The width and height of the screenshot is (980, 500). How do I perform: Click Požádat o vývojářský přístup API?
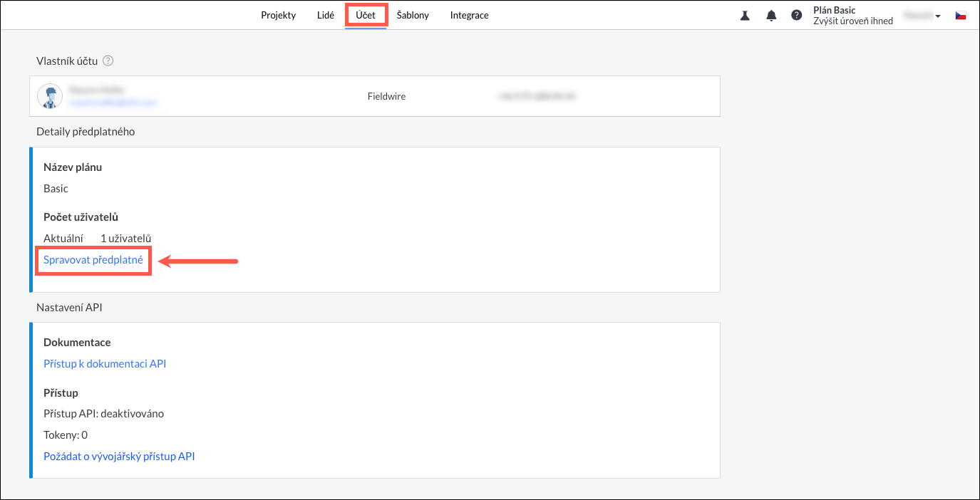point(119,457)
